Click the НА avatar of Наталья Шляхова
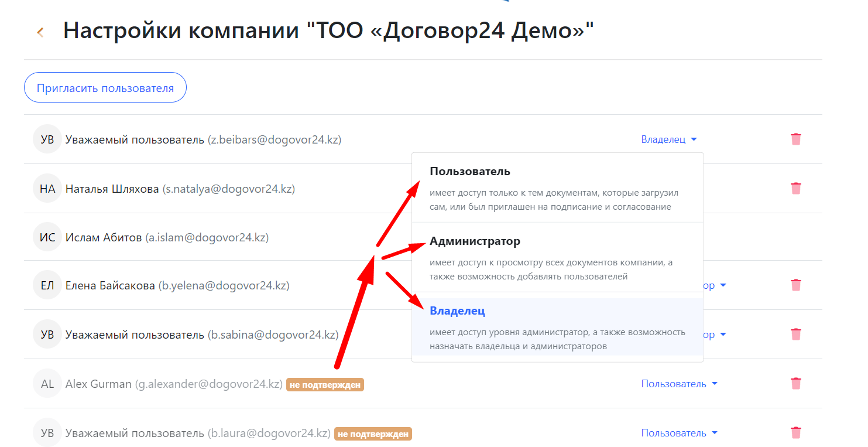 pyautogui.click(x=47, y=189)
